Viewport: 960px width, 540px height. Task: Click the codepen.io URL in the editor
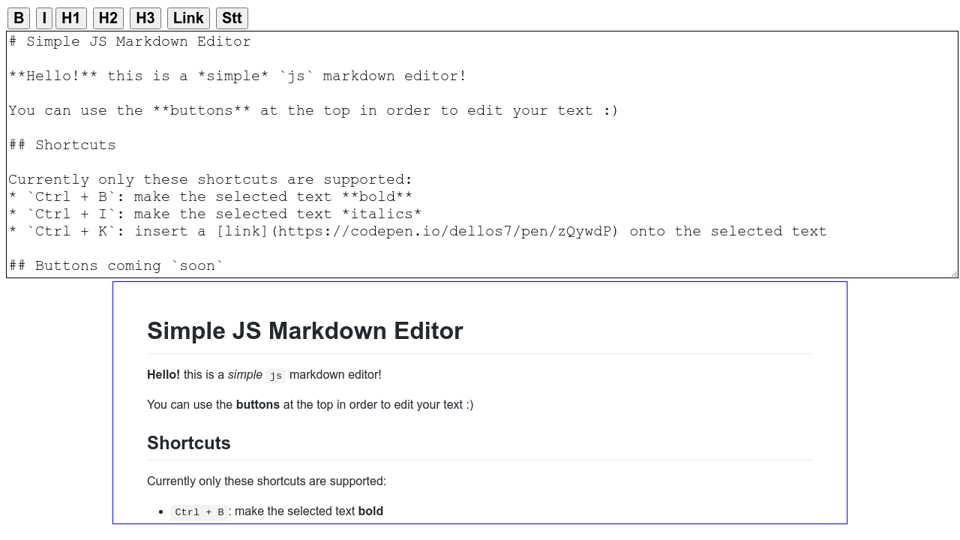(x=445, y=231)
